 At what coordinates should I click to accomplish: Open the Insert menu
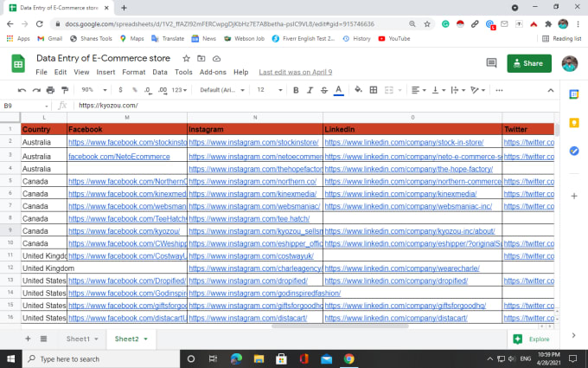(105, 72)
